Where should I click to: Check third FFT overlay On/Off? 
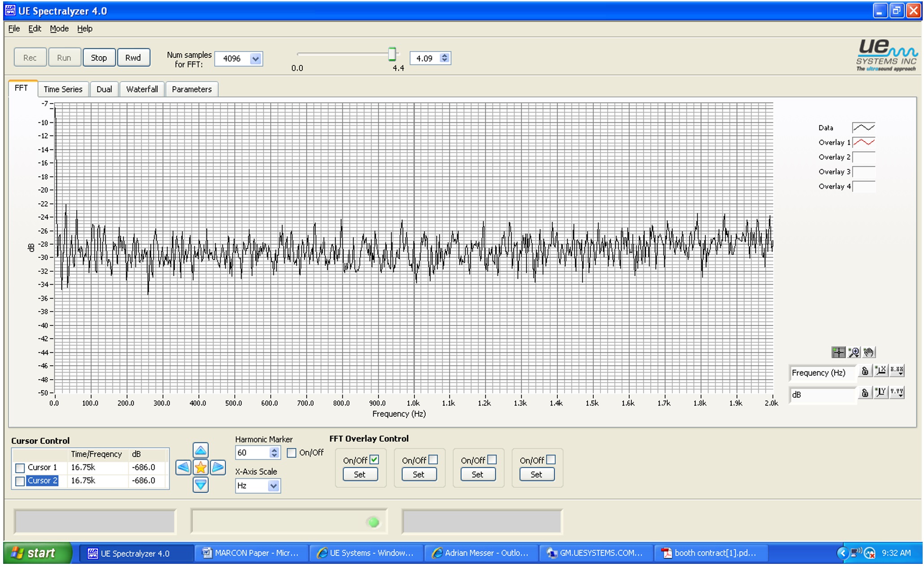coord(492,460)
